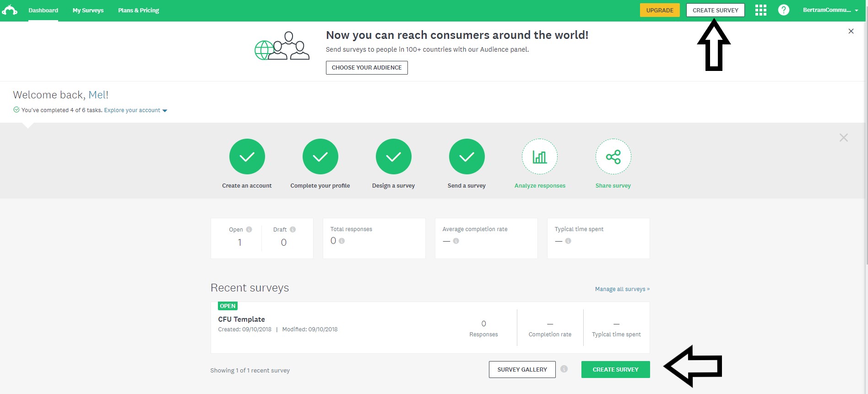Click info icon next to Open count
Image resolution: width=868 pixels, height=394 pixels.
pos(249,229)
